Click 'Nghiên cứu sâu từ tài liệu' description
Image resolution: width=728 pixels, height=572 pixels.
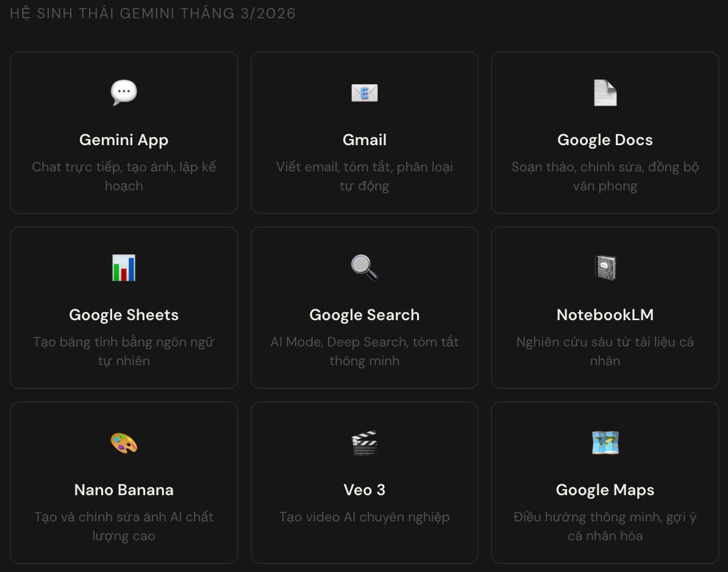[605, 351]
